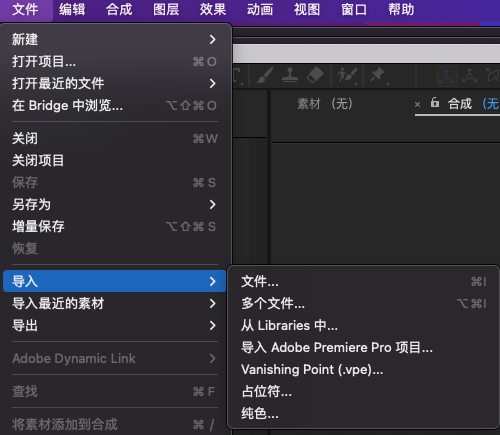Activate World Axis mode icon
This screenshot has height=435, width=500.
coord(469,76)
